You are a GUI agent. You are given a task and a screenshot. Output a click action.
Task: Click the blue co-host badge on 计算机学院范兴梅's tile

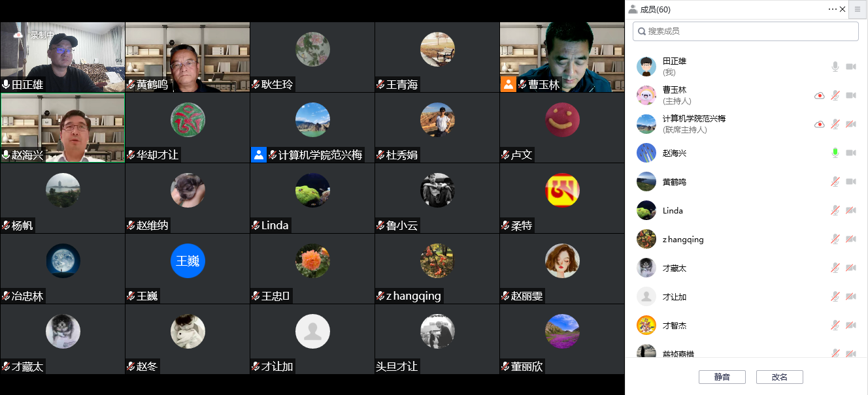259,155
